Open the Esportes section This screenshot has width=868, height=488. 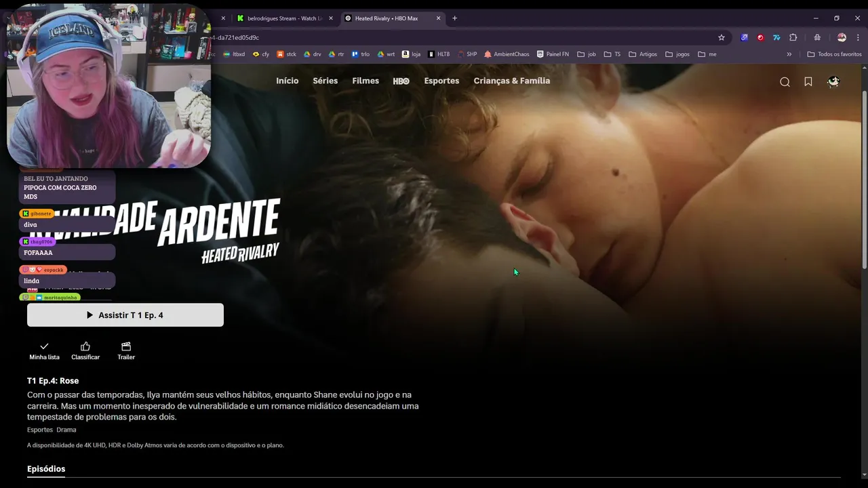[441, 81]
